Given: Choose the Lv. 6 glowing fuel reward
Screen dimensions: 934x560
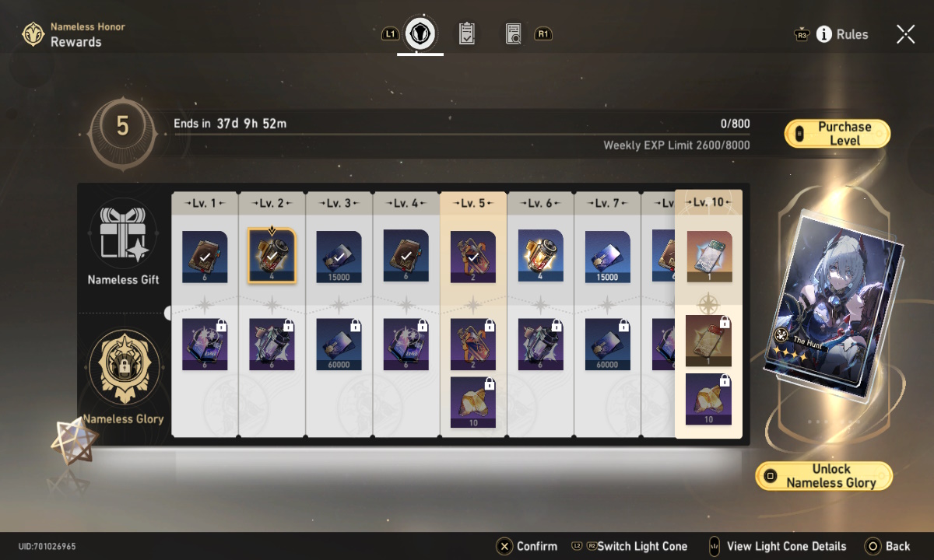Looking at the screenshot, I should click(540, 257).
